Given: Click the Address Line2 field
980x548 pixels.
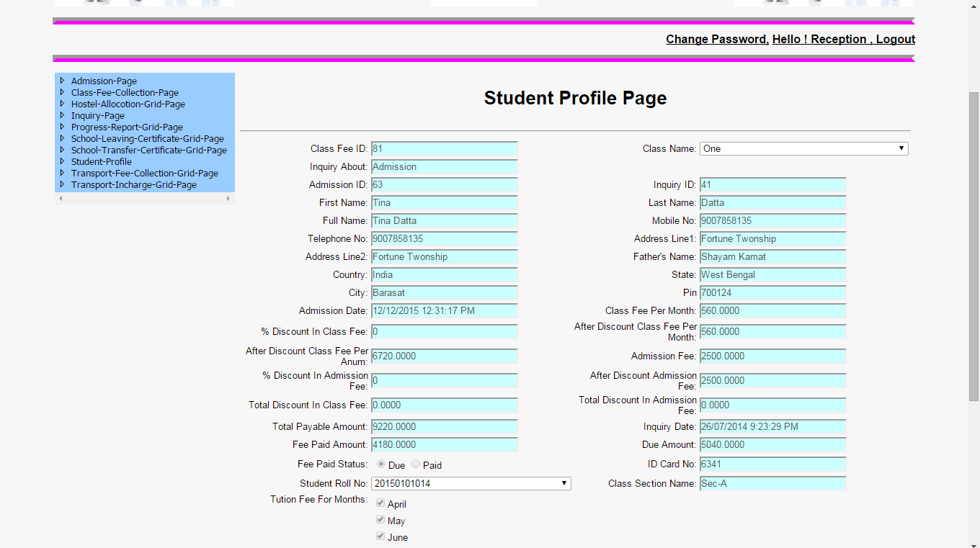Looking at the screenshot, I should coord(445,257).
